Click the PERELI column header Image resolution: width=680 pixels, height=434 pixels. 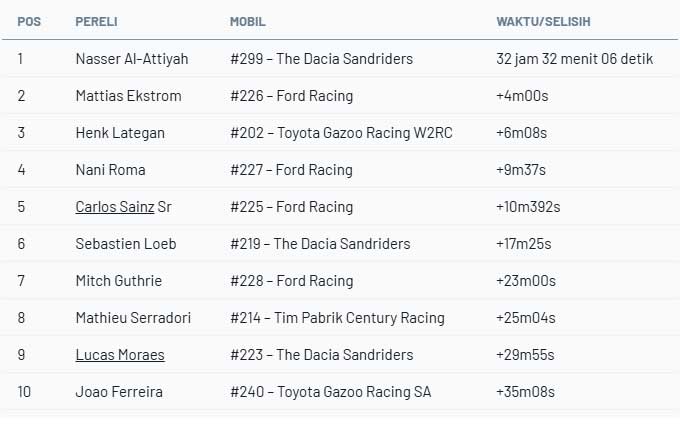pyautogui.click(x=95, y=21)
